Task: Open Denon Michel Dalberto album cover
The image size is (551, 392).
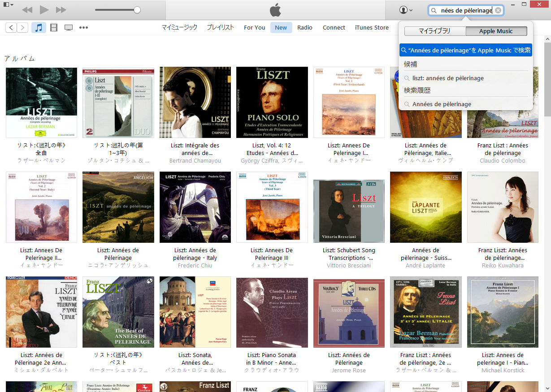Action: pyautogui.click(x=42, y=312)
